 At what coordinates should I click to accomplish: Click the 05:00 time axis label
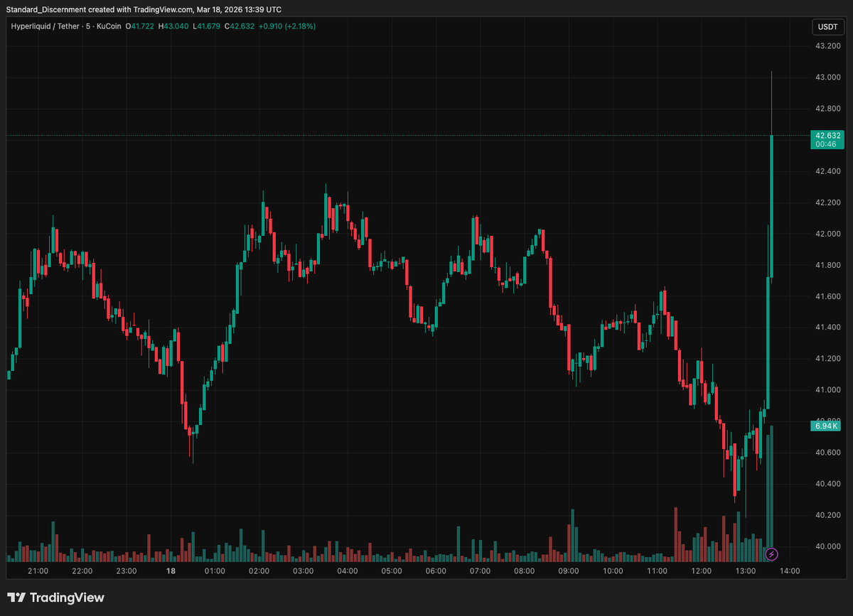392,571
